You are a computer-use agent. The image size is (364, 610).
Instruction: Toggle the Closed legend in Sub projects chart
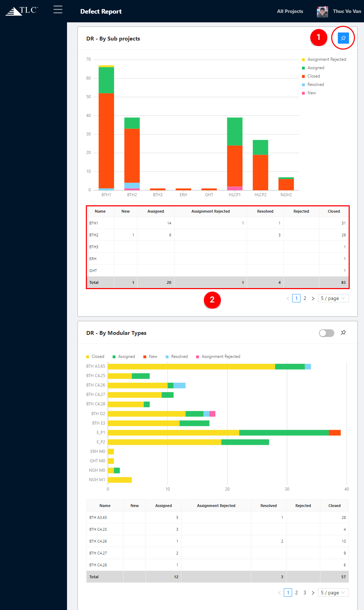[313, 76]
